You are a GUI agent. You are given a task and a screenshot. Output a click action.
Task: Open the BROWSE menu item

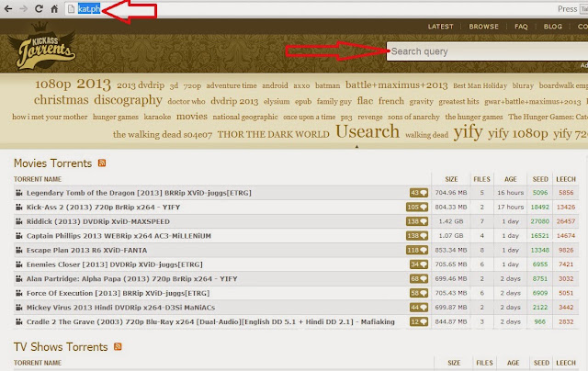(x=484, y=27)
